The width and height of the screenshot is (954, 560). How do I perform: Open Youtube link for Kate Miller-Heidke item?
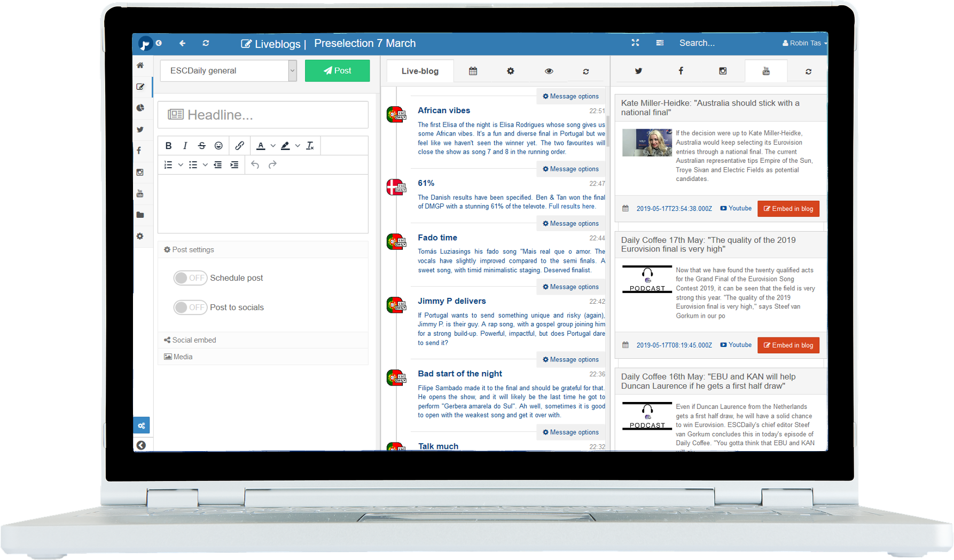point(736,209)
